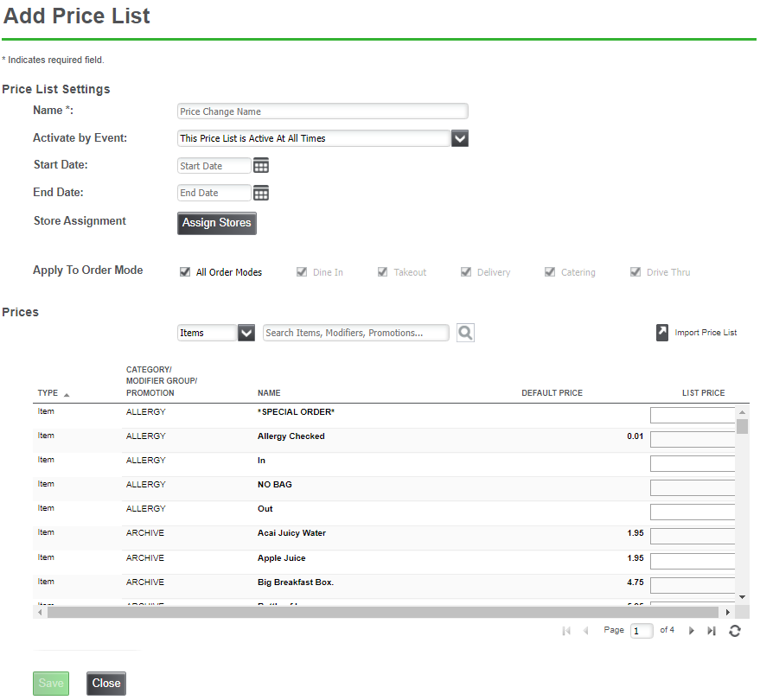The width and height of the screenshot is (760, 700).
Task: Go to the next page of prices
Action: point(691,631)
